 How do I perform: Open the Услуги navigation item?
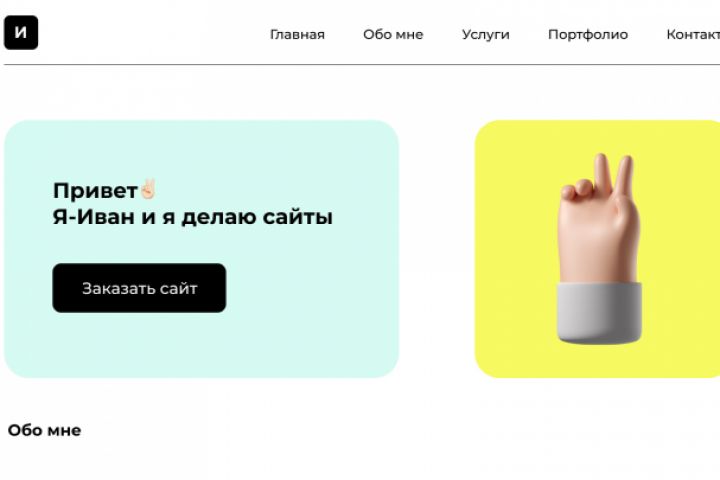pos(485,35)
